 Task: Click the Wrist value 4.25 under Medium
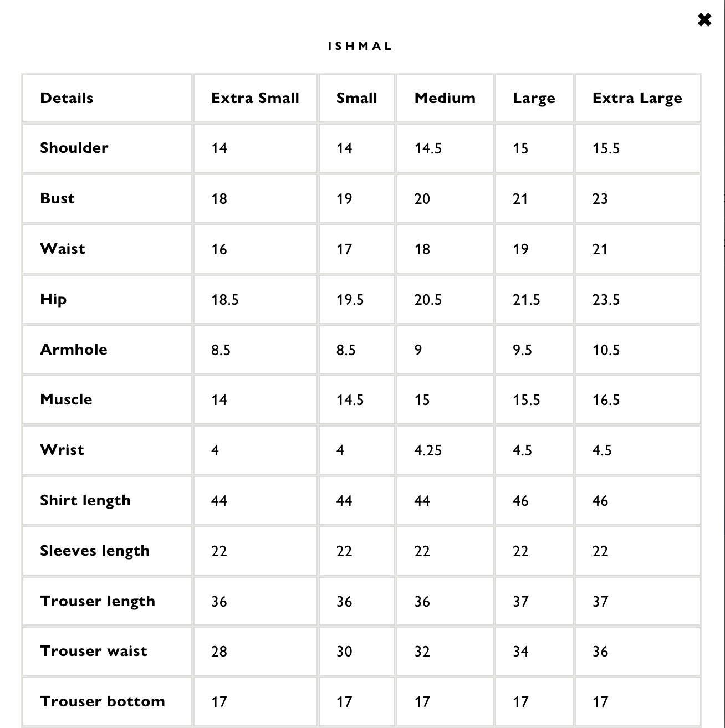point(428,450)
